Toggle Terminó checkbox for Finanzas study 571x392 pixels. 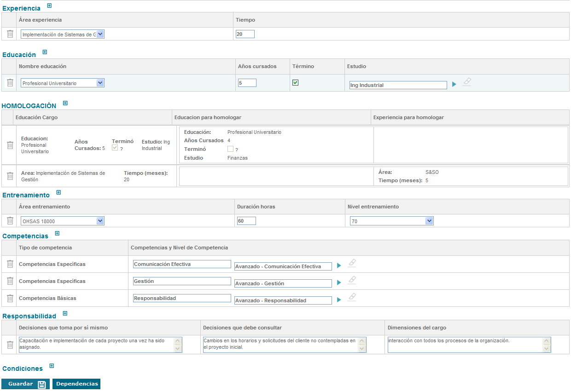pos(231,149)
